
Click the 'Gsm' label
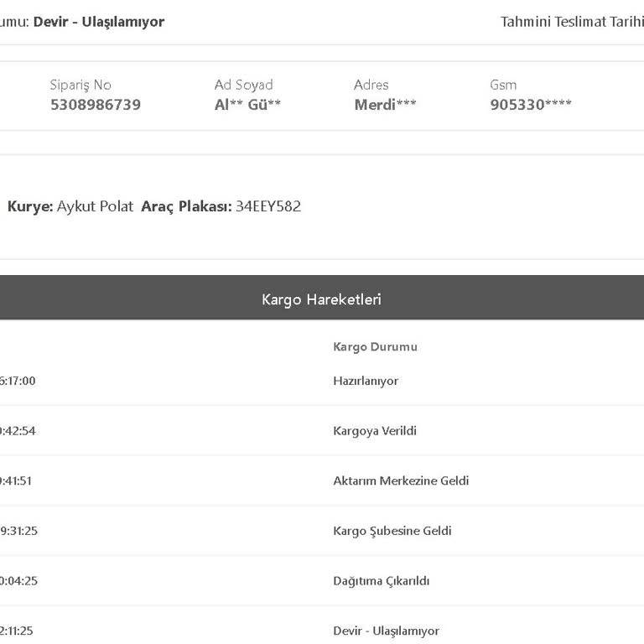click(503, 85)
